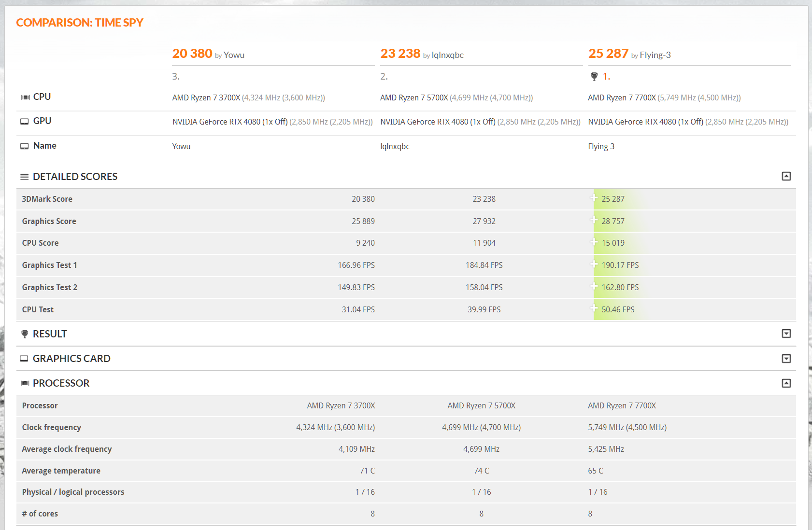Click the plus icon beside 50.46 FPS
This screenshot has width=812, height=530.
[x=594, y=308]
